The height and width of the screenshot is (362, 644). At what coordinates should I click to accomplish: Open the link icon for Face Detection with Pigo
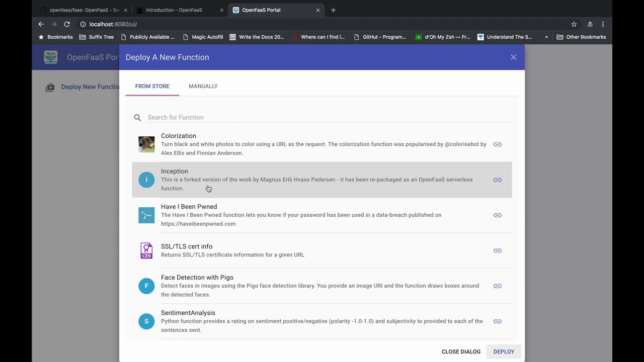click(x=497, y=286)
